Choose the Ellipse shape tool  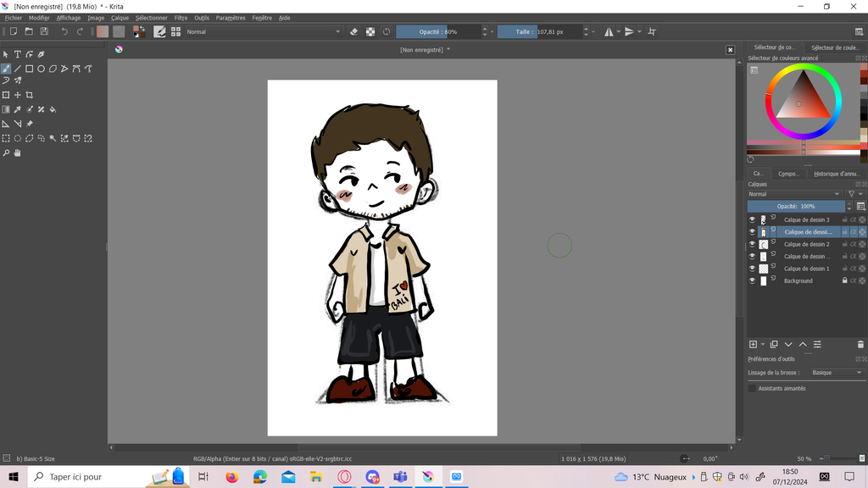click(x=41, y=69)
